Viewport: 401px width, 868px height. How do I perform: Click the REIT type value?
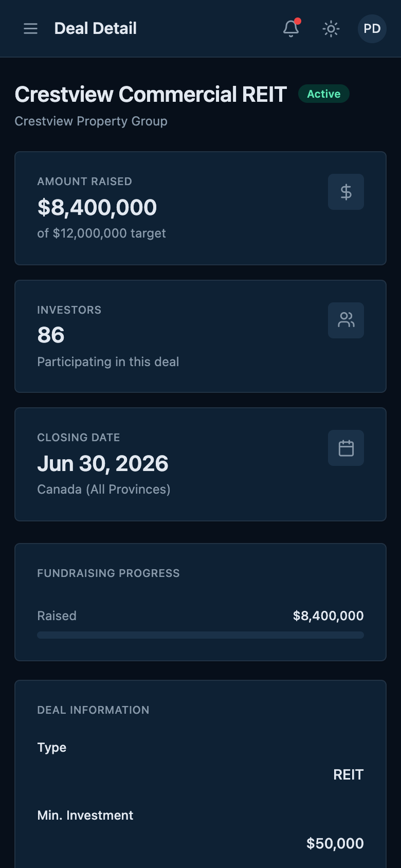[x=348, y=775]
